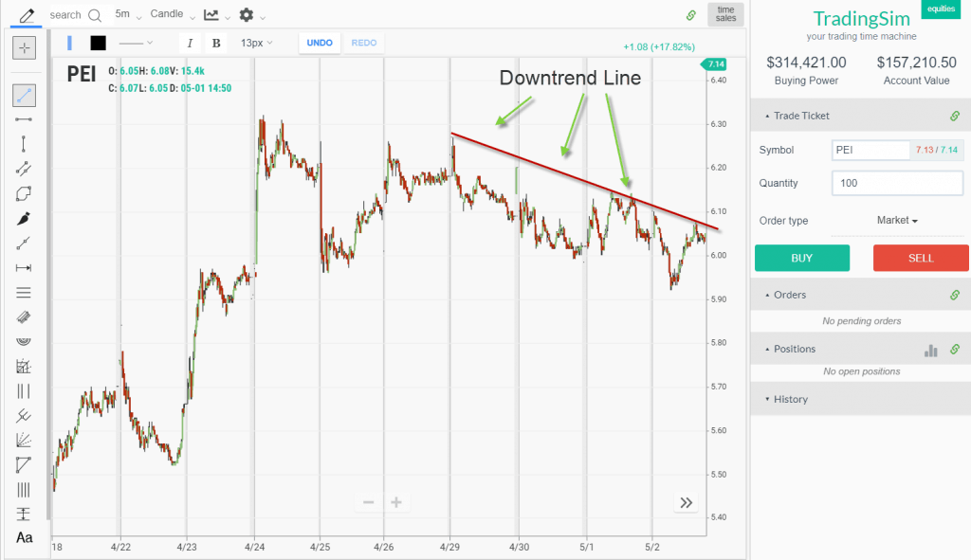Image resolution: width=971 pixels, height=560 pixels.
Task: Click the green BUY button
Action: 802,257
